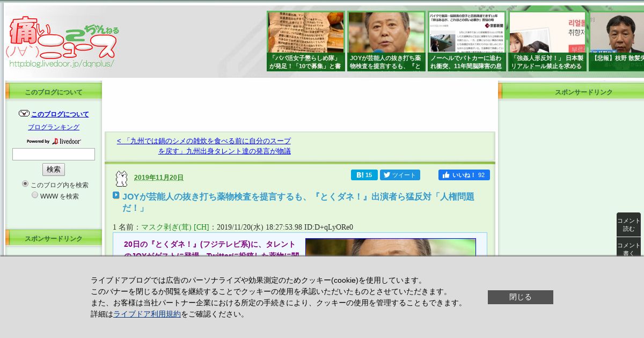
Task: Click the cat face icon beside このブログについて
Action: click(x=24, y=113)
